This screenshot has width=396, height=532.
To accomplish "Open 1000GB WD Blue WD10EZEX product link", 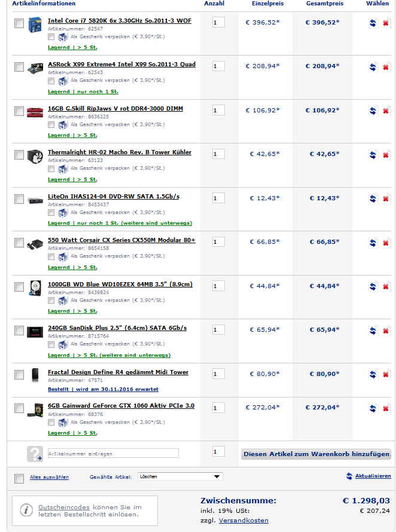I will click(120, 285).
